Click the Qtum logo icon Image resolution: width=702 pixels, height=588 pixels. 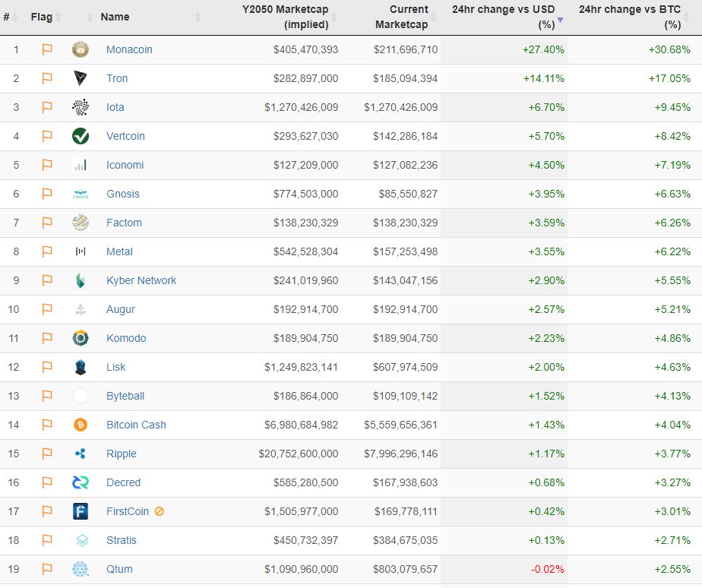pyautogui.click(x=81, y=569)
